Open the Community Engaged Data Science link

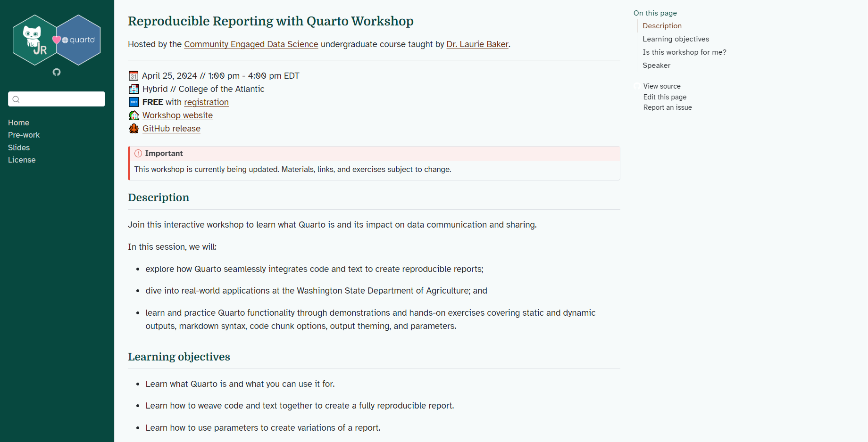(251, 44)
